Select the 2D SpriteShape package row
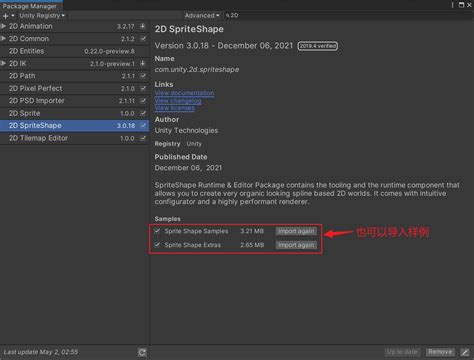The height and width of the screenshot is (360, 474). tap(74, 126)
